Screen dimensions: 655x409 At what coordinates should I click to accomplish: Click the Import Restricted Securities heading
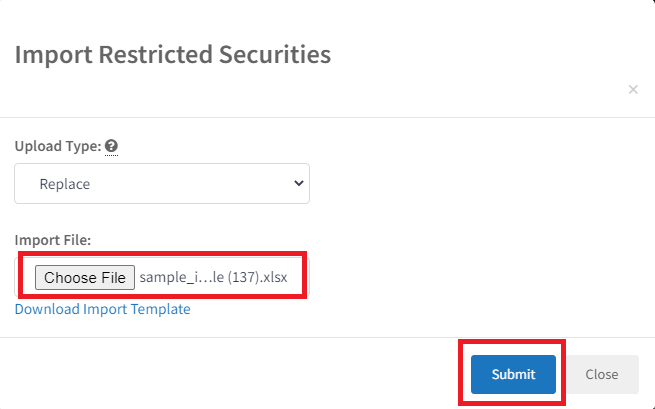coord(173,54)
